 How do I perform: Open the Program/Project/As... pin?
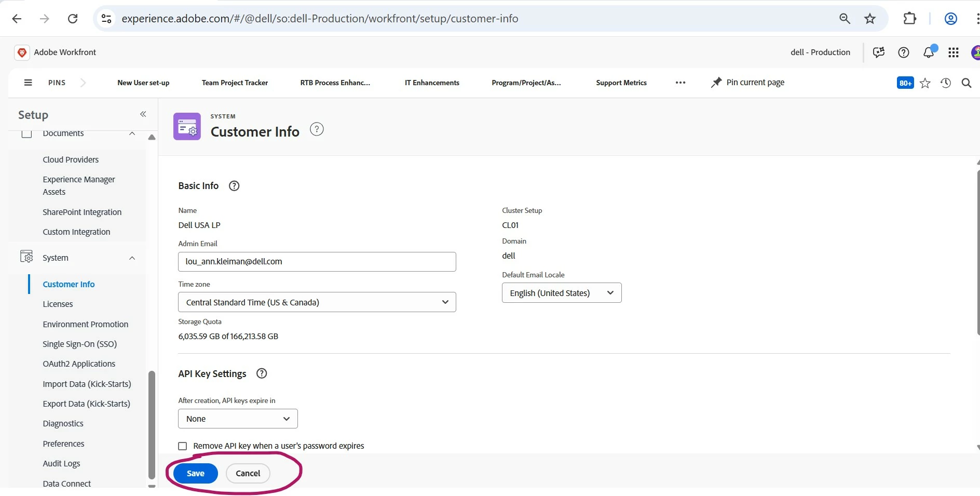pyautogui.click(x=526, y=83)
